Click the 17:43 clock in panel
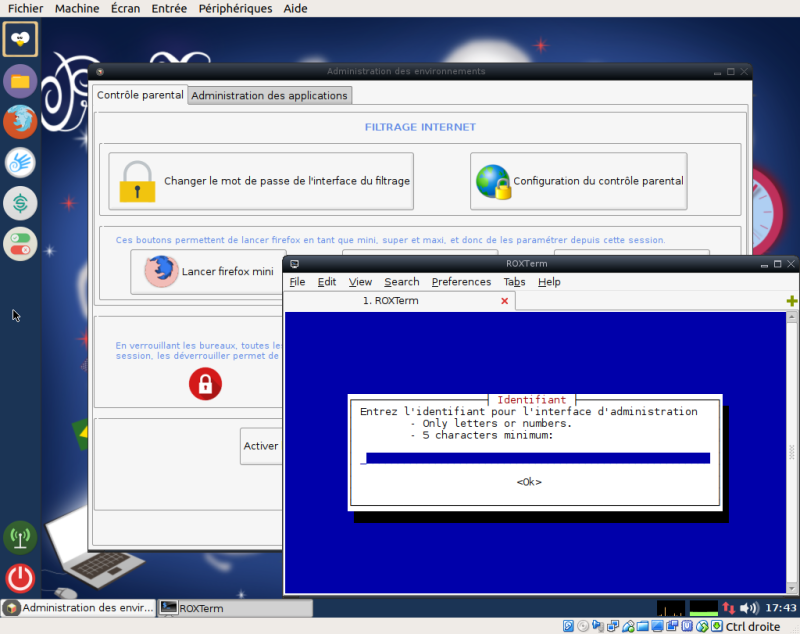The height and width of the screenshot is (634, 800). click(x=781, y=608)
